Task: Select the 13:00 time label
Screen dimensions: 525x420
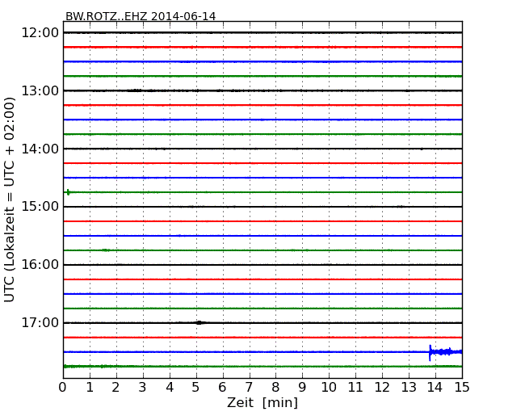Action: (40, 90)
